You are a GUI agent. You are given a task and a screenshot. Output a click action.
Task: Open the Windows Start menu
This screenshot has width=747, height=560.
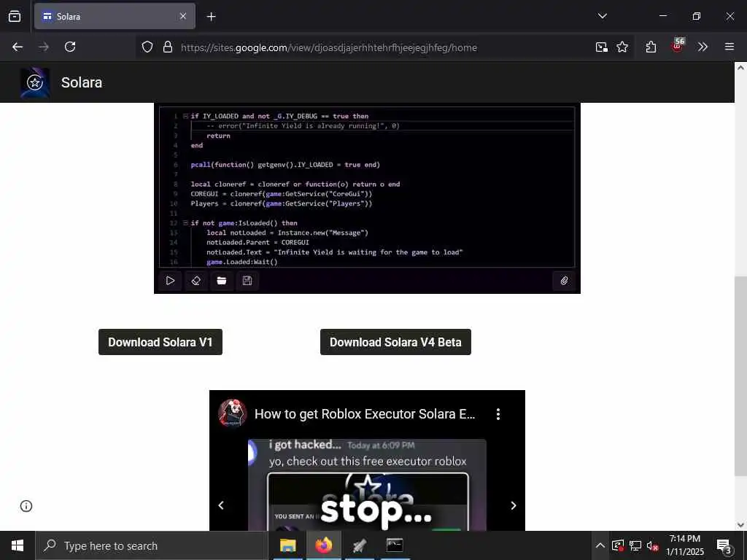click(18, 545)
